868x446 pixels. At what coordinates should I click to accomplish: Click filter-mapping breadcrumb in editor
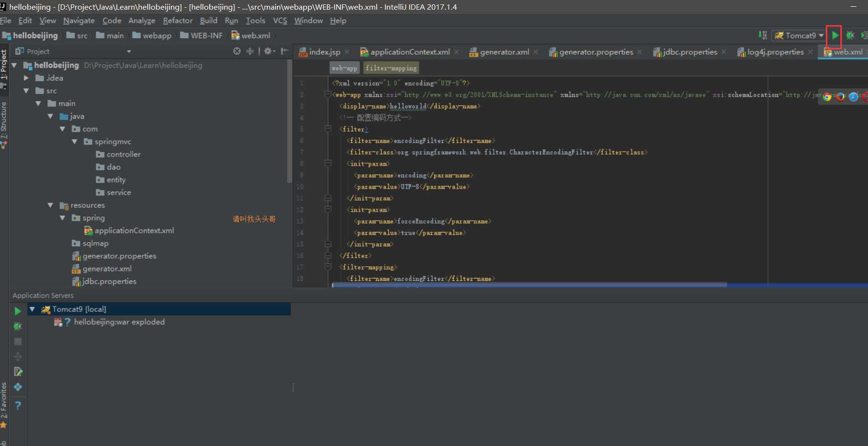[391, 68]
